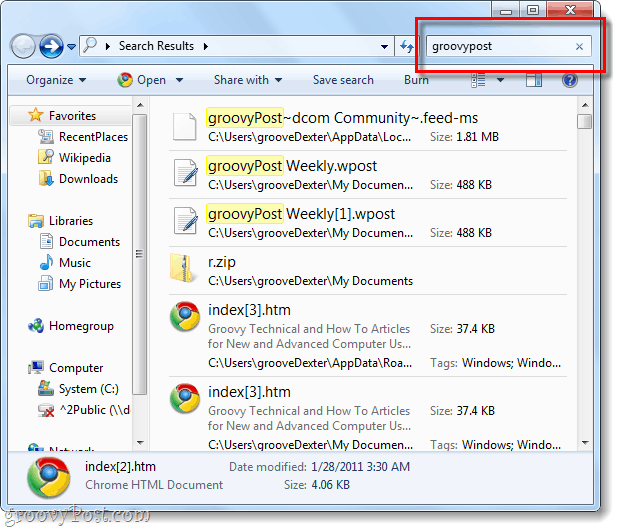The height and width of the screenshot is (532, 621).
Task: Click navigation pane scroll down arrow
Action: (x=140, y=442)
